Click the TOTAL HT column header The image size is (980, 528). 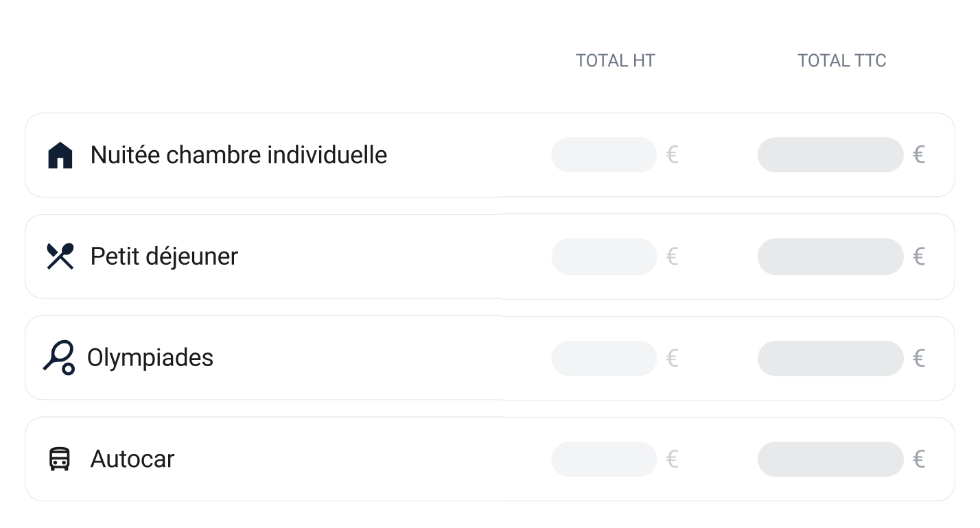pyautogui.click(x=615, y=61)
